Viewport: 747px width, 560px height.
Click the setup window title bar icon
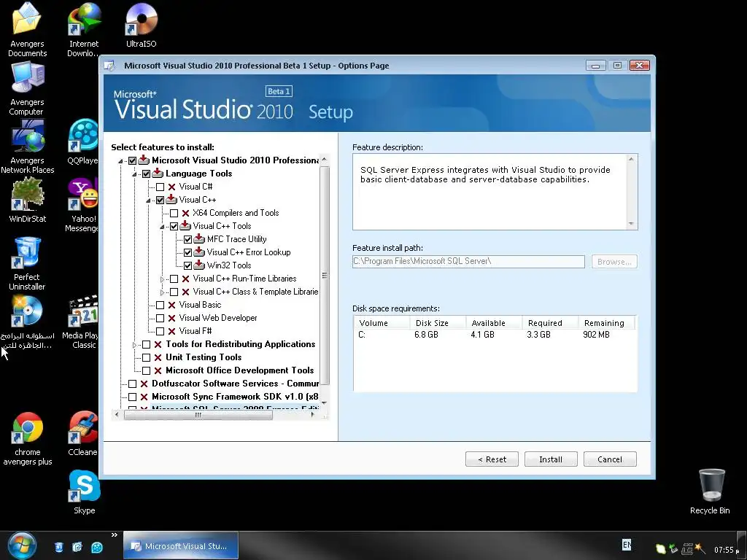tap(109, 66)
